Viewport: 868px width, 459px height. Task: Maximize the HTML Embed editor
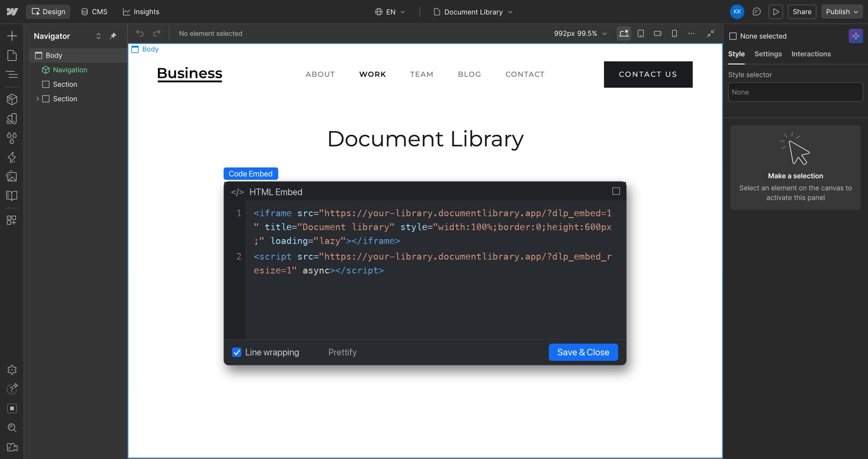tap(616, 191)
